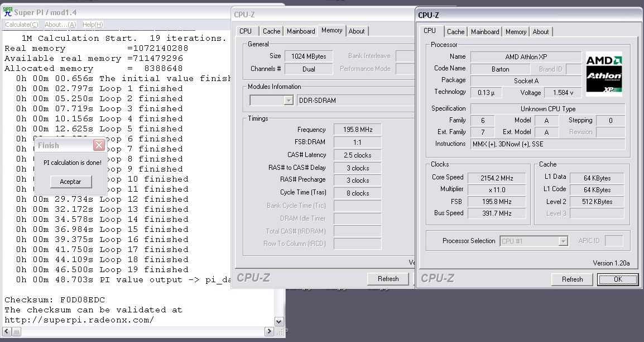Click Refresh in the memory timings window

click(x=388, y=279)
